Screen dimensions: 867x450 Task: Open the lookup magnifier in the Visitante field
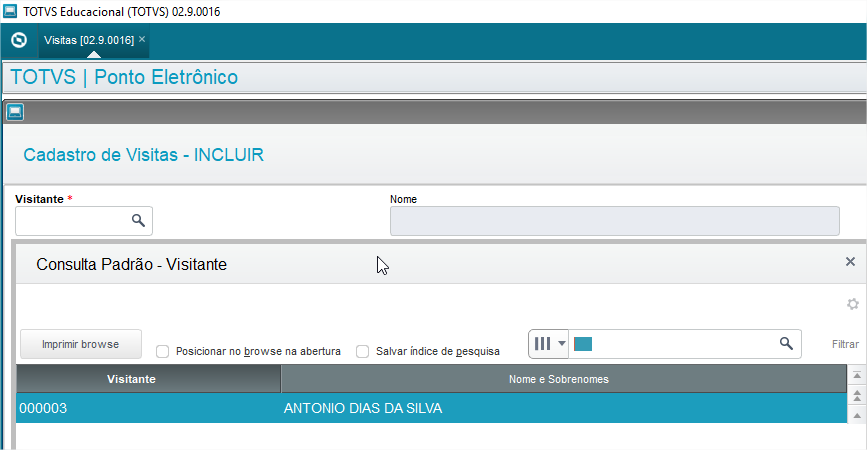click(x=138, y=221)
